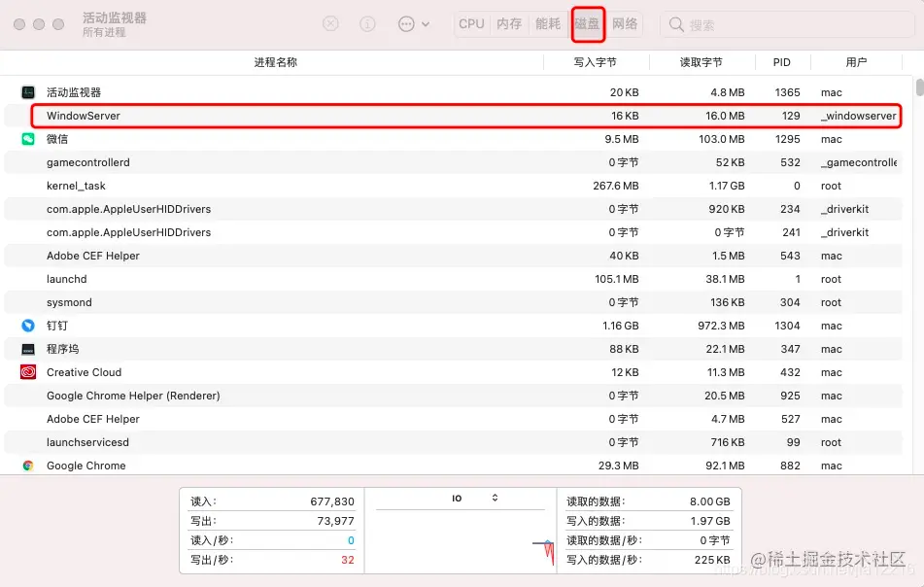This screenshot has width=924, height=587.
Task: Select the kernel_task process row
Action: tap(453, 186)
